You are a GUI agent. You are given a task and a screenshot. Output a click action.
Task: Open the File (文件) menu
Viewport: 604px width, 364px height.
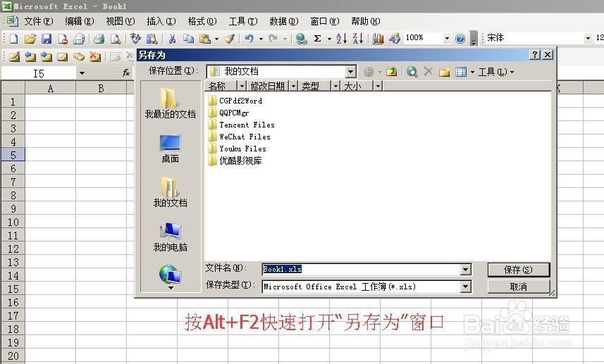click(x=39, y=21)
